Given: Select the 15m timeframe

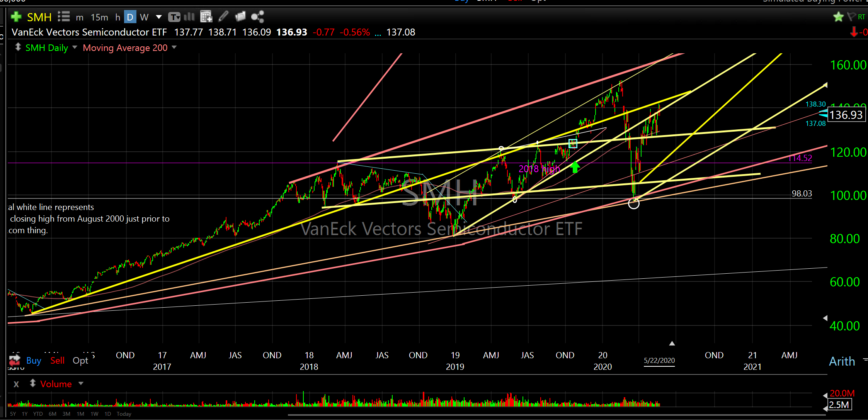Looking at the screenshot, I should 99,17.
